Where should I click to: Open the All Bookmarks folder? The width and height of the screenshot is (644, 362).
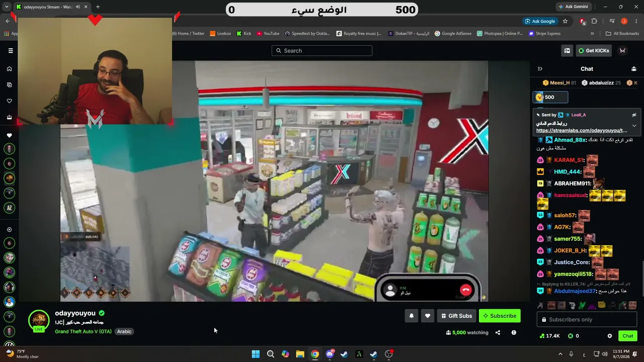pos(622,34)
